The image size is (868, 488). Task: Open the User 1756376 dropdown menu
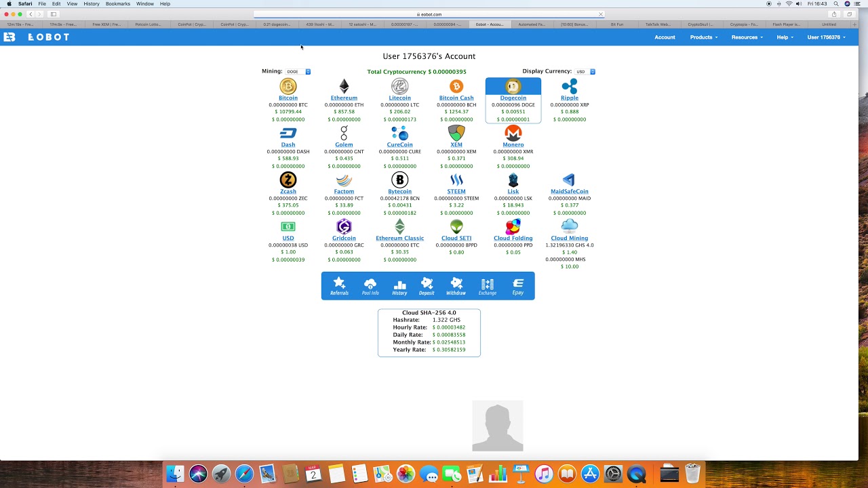[x=826, y=37]
